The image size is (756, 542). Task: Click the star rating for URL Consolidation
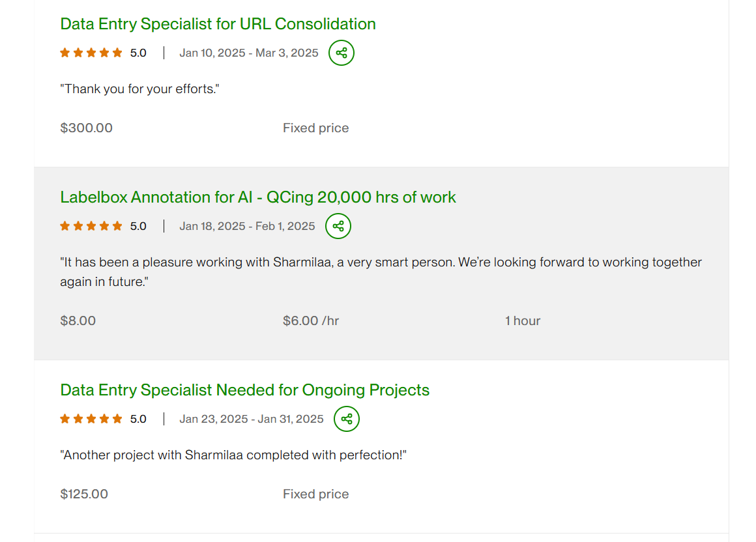[91, 53]
